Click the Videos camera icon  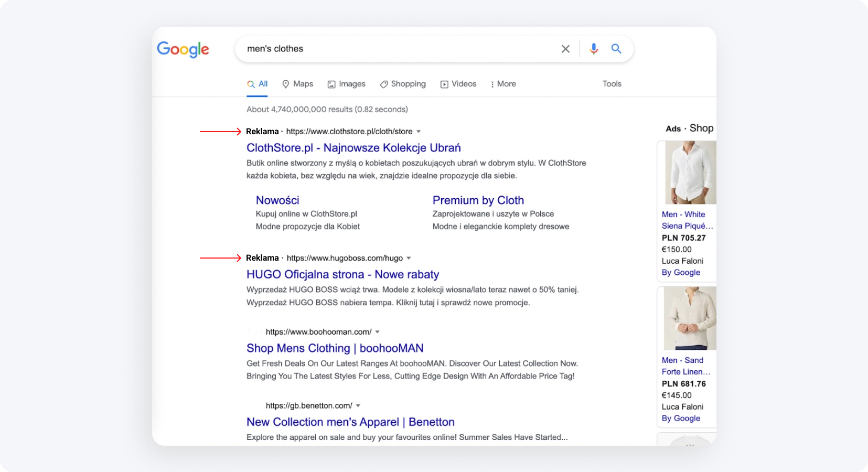click(444, 84)
